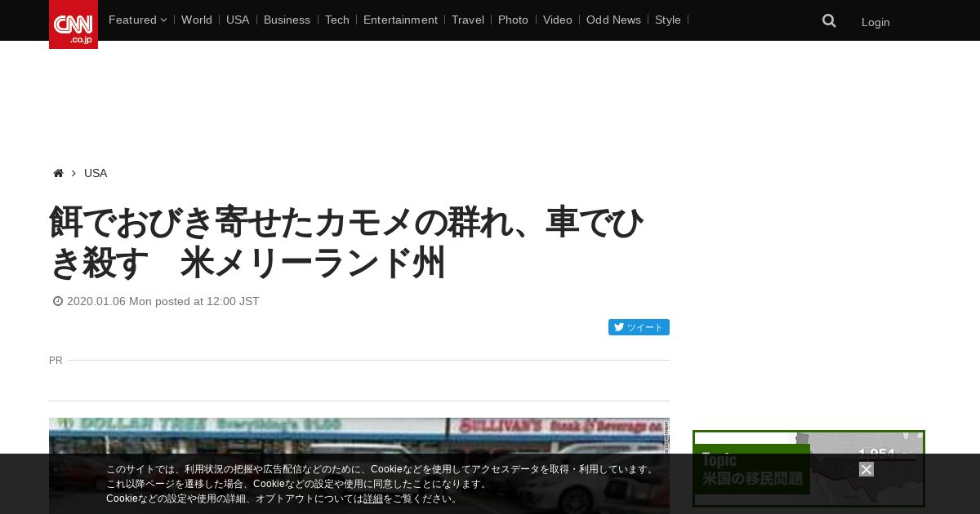Close the cookie notice banner
The width and height of the screenshot is (980, 514).
(866, 469)
